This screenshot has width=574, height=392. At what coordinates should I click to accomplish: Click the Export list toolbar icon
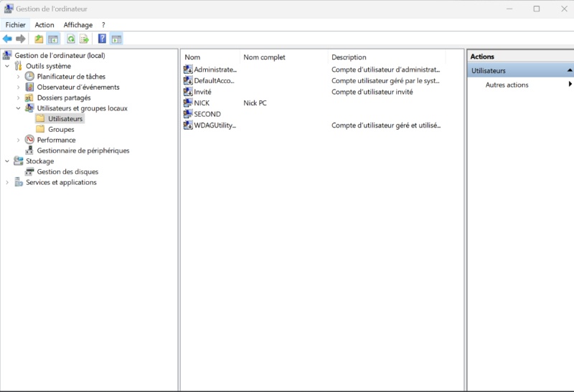click(84, 39)
